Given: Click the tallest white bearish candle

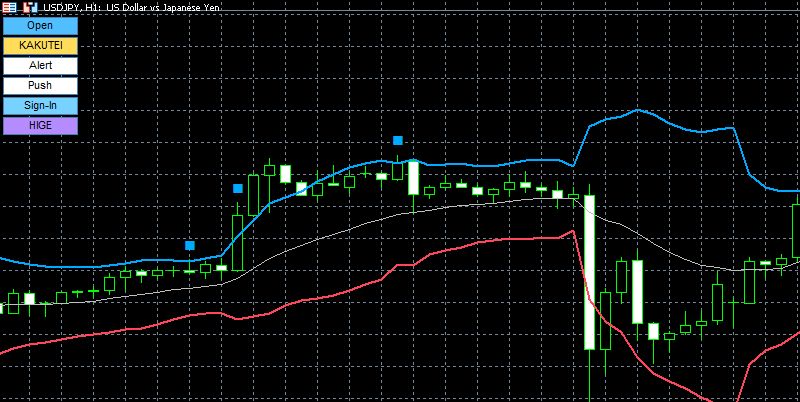Looking at the screenshot, I should [589, 272].
